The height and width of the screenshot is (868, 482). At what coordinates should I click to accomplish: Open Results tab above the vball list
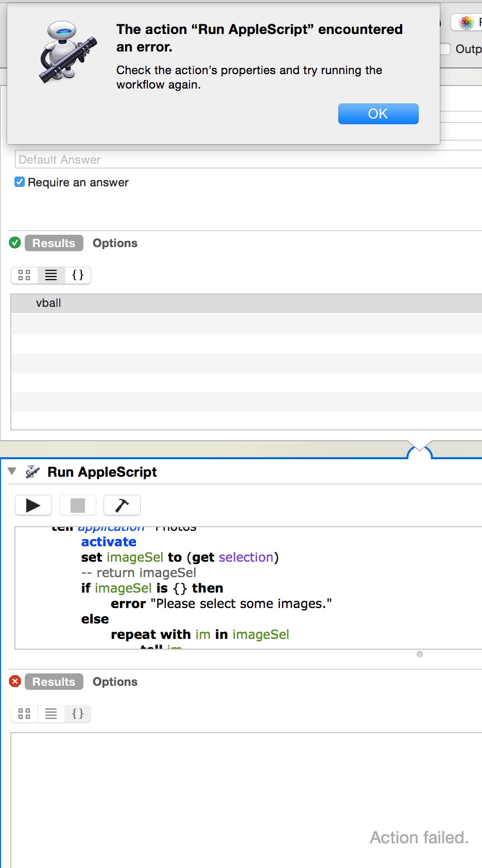54,243
